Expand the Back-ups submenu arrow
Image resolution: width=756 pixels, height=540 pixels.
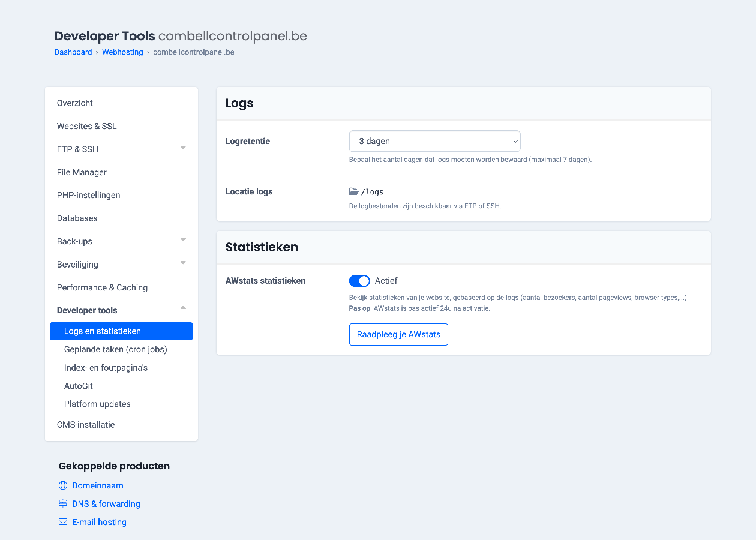coord(183,240)
